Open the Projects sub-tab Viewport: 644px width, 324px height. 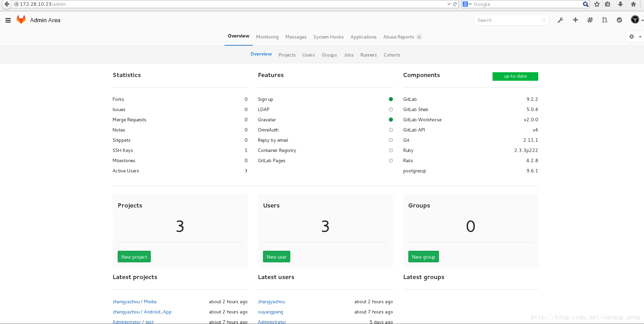pyautogui.click(x=287, y=55)
